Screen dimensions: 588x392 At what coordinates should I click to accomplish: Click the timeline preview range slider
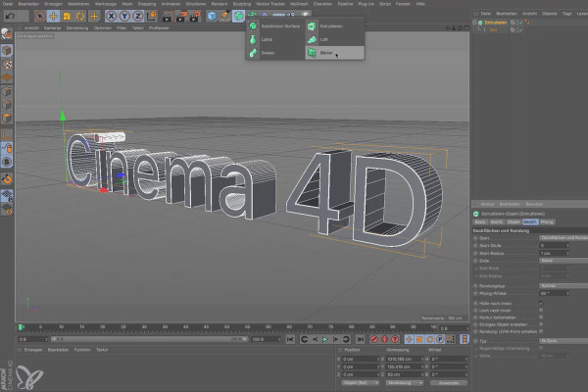(149, 339)
